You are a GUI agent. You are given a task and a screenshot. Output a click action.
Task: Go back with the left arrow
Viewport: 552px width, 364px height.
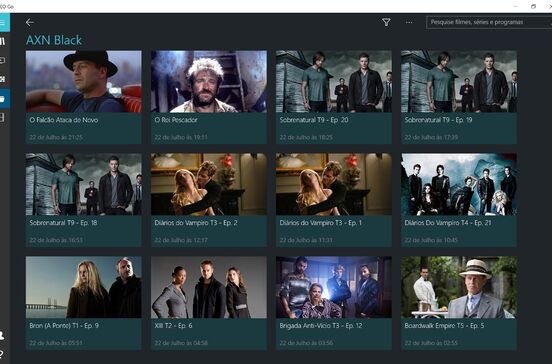click(30, 23)
